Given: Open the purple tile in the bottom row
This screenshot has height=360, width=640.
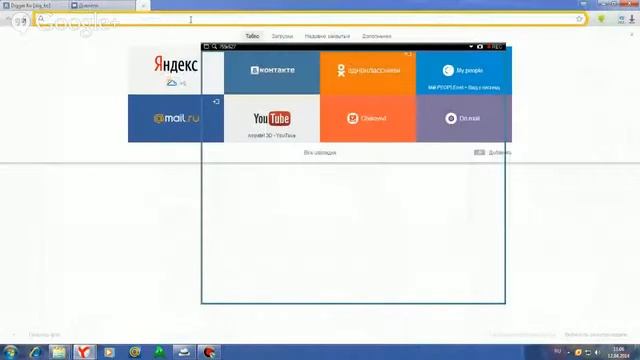Looking at the screenshot, I should (464, 118).
